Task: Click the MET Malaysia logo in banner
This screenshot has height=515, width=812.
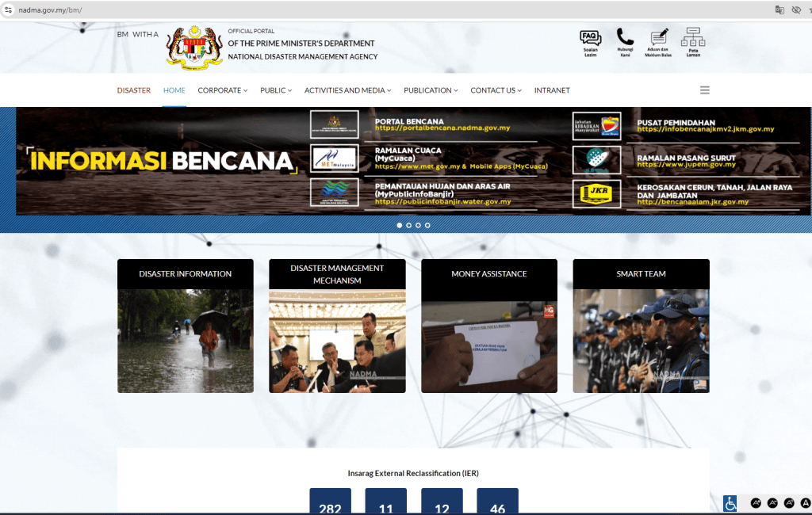Action: pos(335,158)
